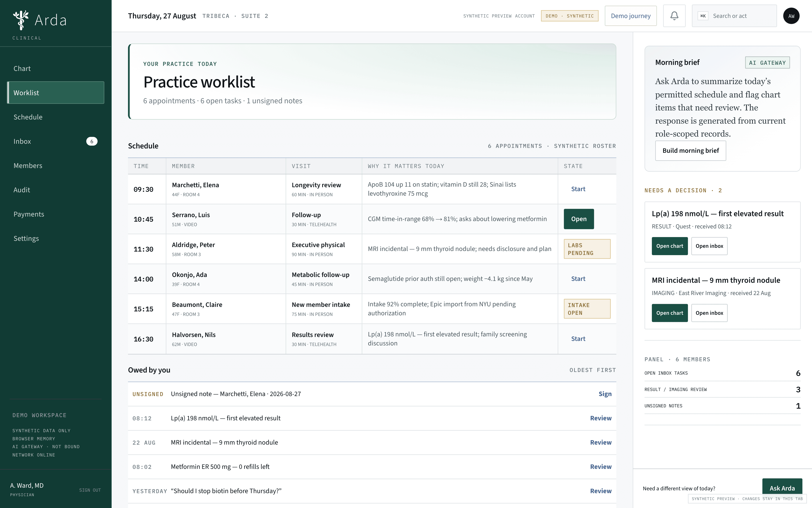Image resolution: width=812 pixels, height=508 pixels.
Task: Open Members in the sidebar
Action: click(56, 166)
